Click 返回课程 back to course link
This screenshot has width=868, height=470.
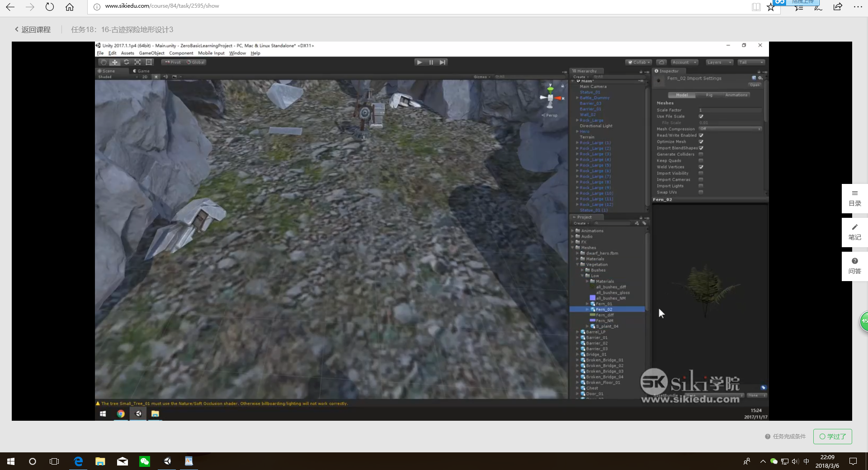(33, 30)
